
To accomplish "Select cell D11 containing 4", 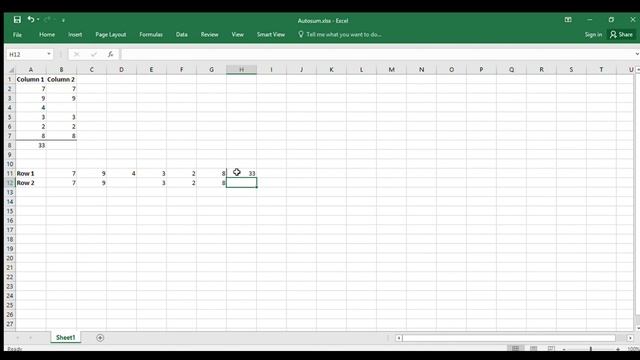I will (x=121, y=173).
